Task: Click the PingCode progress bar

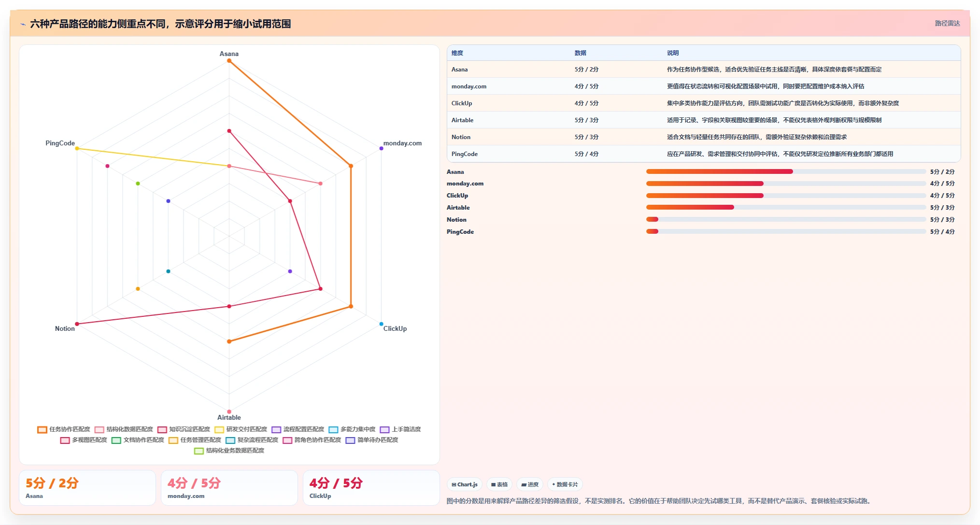Action: point(786,231)
